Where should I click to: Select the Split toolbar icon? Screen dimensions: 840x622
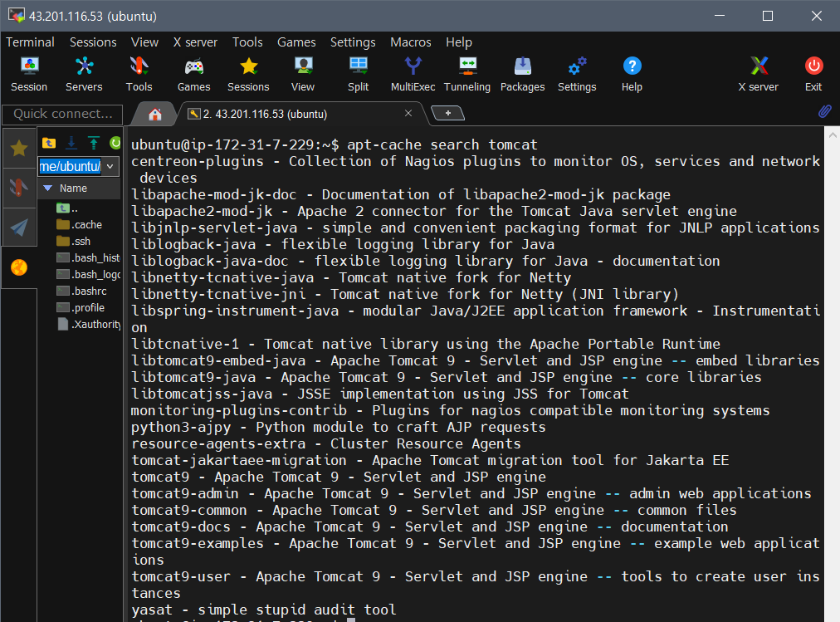coord(358,74)
